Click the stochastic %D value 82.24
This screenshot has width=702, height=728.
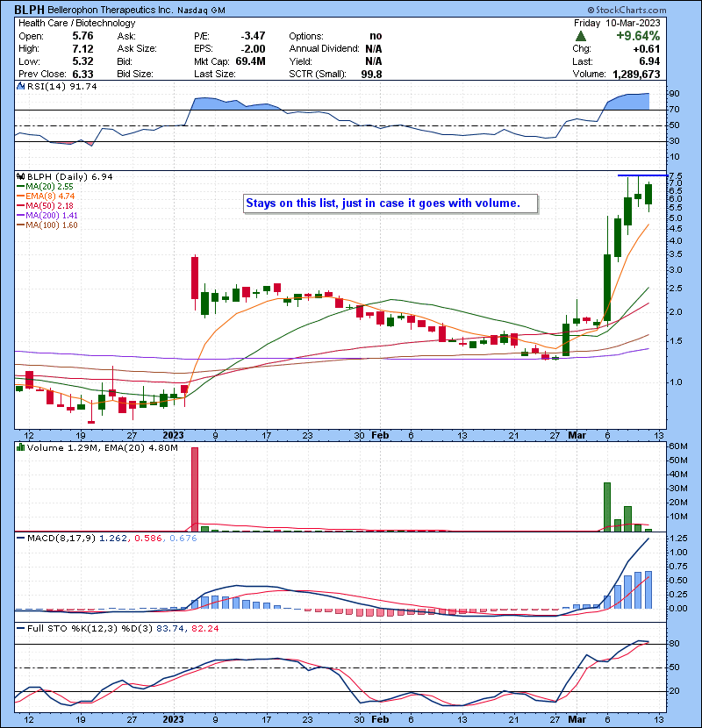204,628
